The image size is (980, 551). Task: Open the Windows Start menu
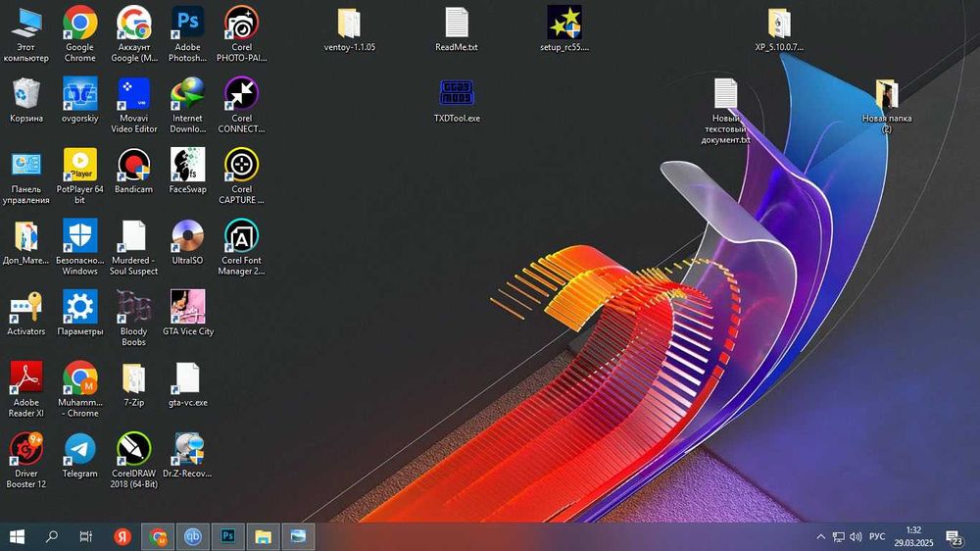17,537
